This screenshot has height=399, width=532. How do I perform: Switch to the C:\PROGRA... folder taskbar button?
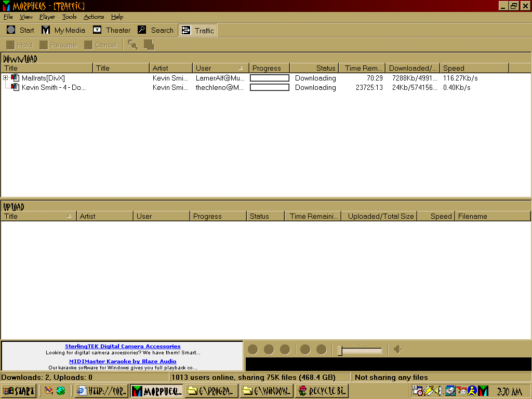point(212,391)
